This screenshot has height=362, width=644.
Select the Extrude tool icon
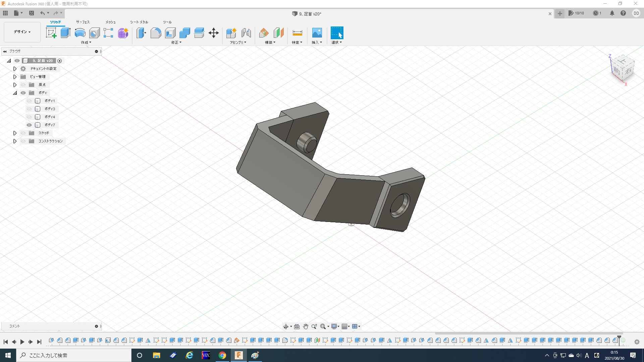click(x=65, y=33)
